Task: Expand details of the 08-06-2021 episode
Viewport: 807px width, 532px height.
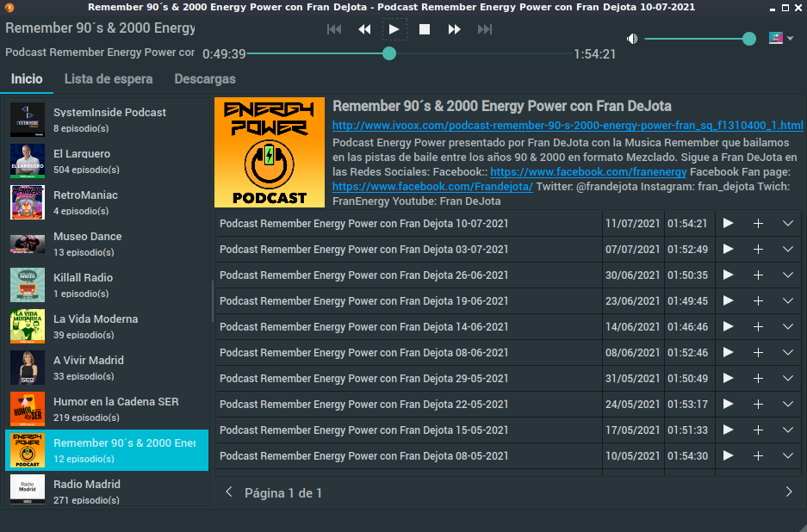Action: click(x=788, y=352)
